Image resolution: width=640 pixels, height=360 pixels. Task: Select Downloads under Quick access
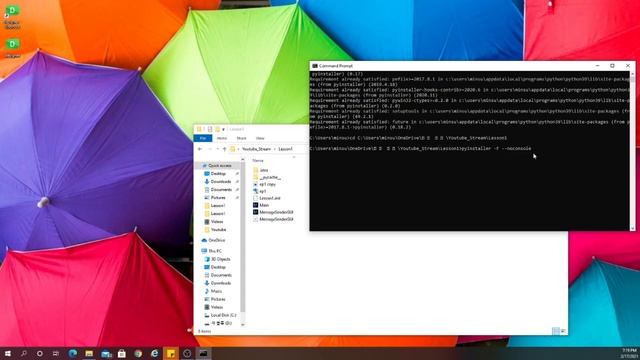point(221,182)
